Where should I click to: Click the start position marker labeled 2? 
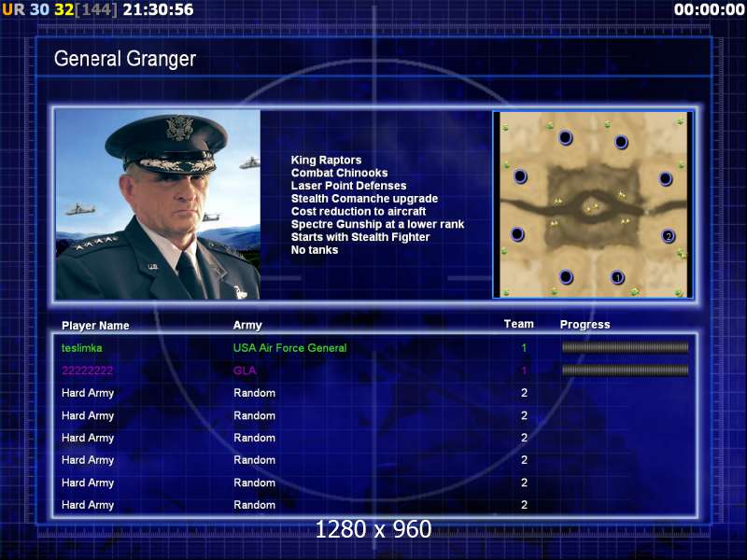coord(668,236)
